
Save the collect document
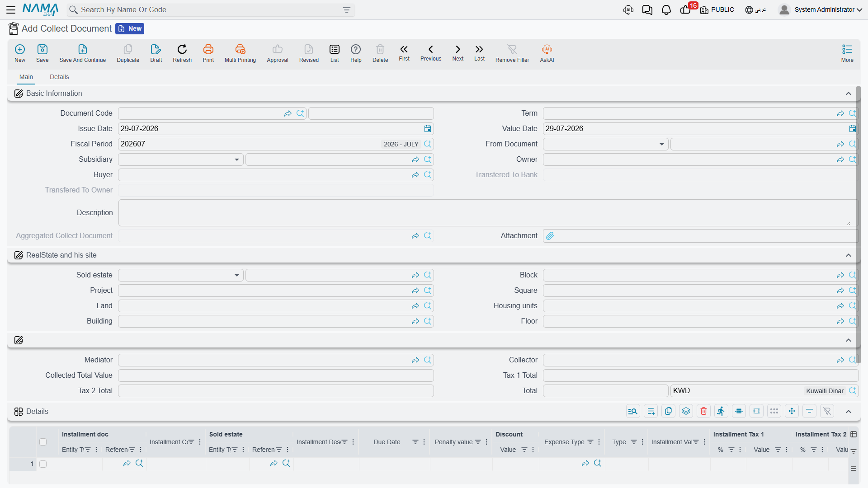42,53
